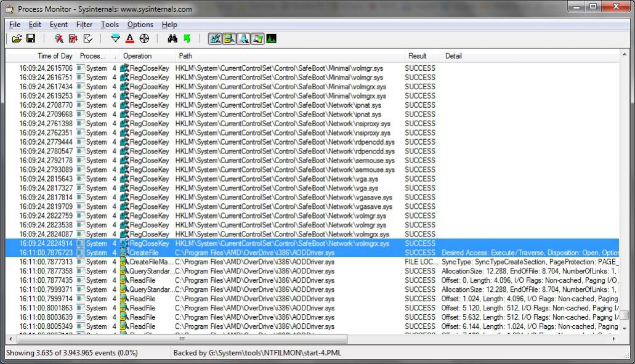Select the CreateFileMapping operation row
Image resolution: width=635 pixels, height=364 pixels.
click(x=312, y=262)
